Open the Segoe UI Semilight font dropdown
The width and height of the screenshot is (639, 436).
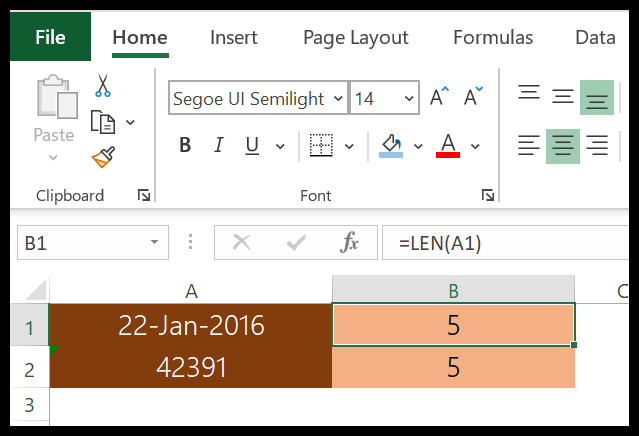point(338,98)
